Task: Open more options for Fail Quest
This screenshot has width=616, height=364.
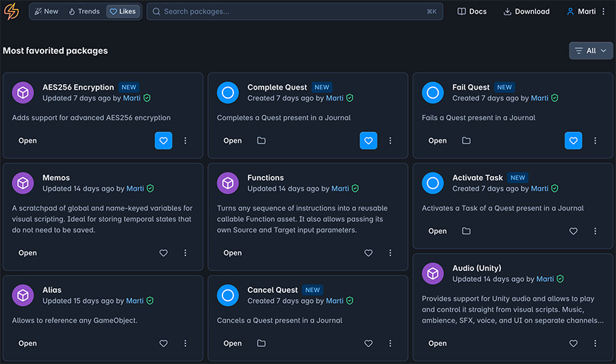Action: click(x=595, y=140)
